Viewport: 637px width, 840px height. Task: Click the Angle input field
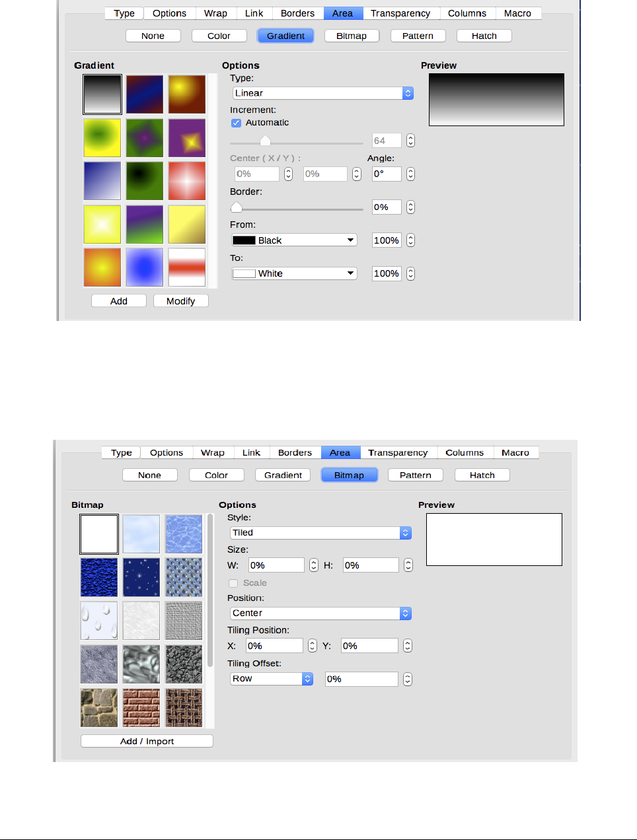387,174
